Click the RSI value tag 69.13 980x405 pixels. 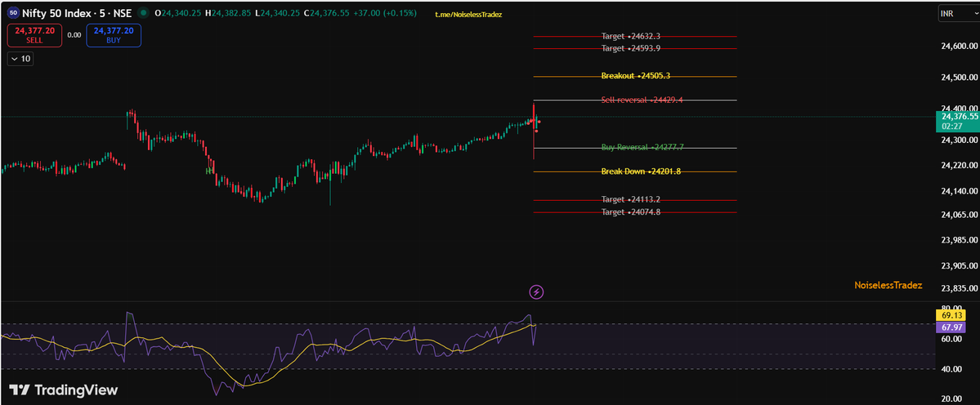951,316
